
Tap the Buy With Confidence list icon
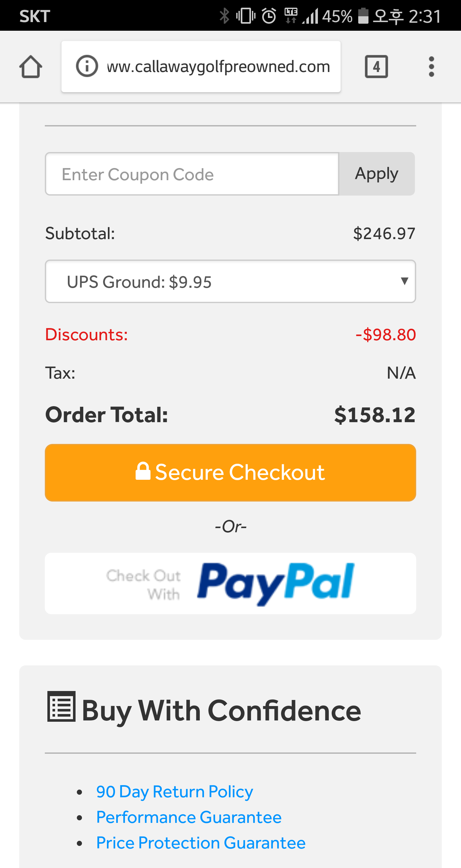61,707
